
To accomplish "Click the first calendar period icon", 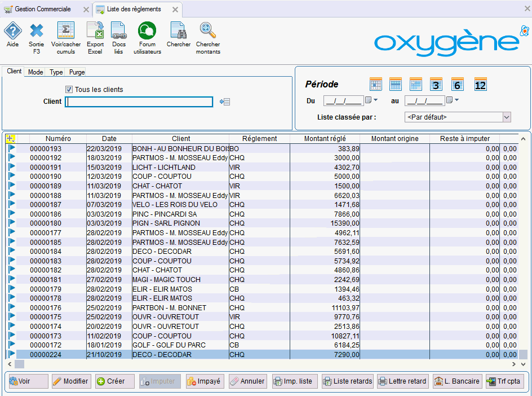I will pyautogui.click(x=375, y=85).
